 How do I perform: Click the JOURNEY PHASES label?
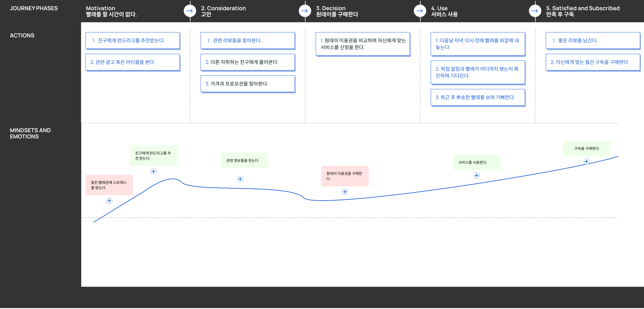(x=34, y=8)
